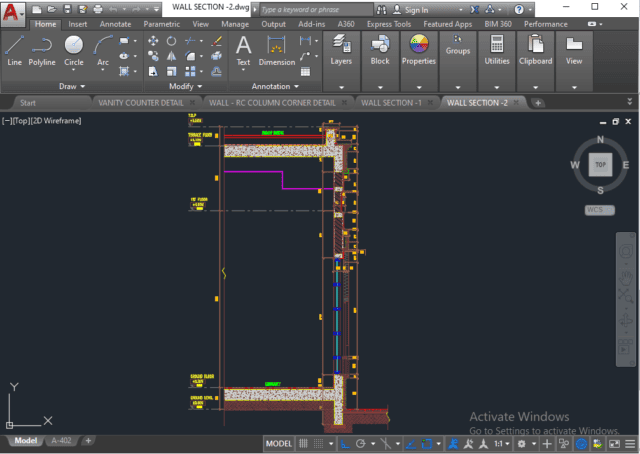The height and width of the screenshot is (454, 640).
Task: Open the Annotate ribbon tab
Action: pos(115,23)
